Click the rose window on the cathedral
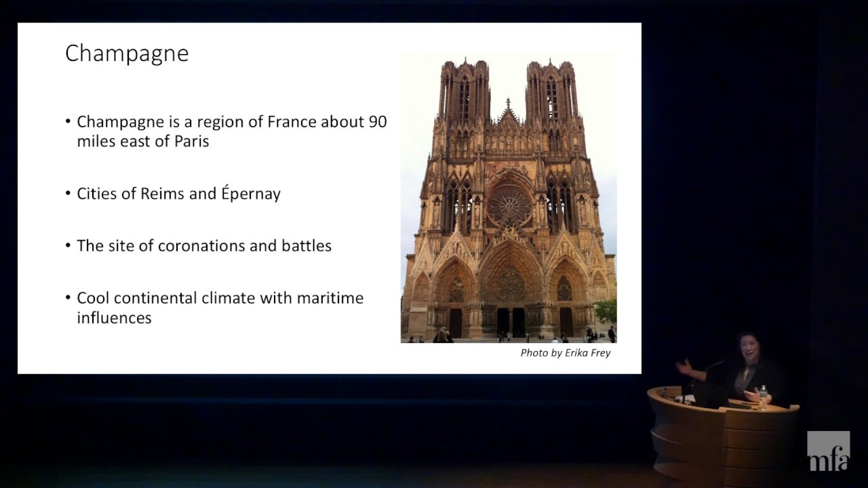This screenshot has width=868, height=488. 510,205
